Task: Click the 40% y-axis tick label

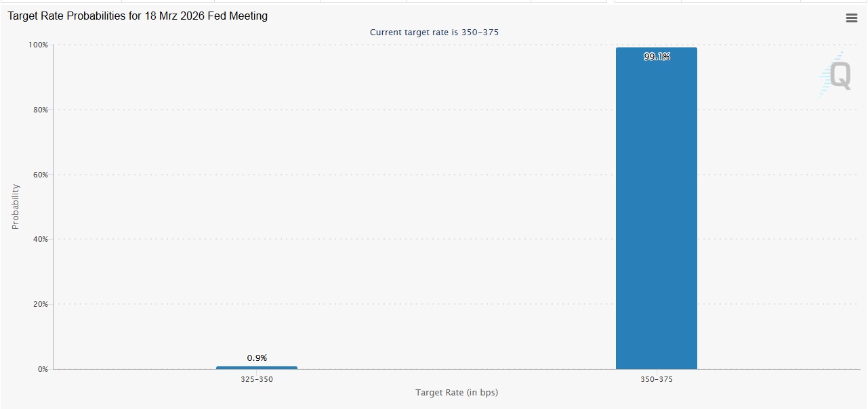Action: tap(39, 240)
